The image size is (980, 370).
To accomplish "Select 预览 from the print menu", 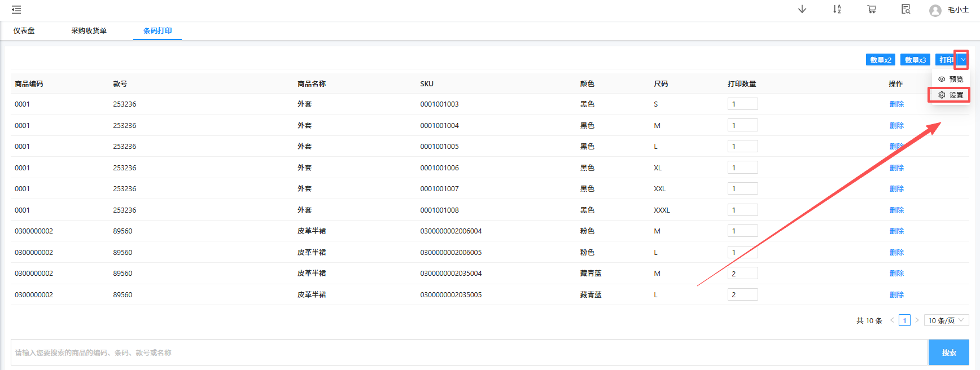I will (951, 80).
